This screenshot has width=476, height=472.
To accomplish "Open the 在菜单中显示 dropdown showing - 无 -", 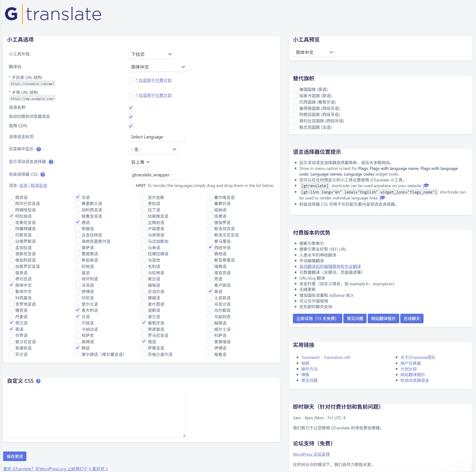I will (x=154, y=149).
